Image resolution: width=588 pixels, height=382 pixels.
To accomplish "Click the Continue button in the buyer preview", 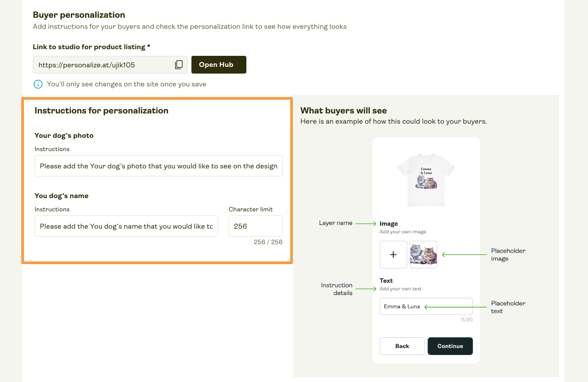I will click(450, 346).
